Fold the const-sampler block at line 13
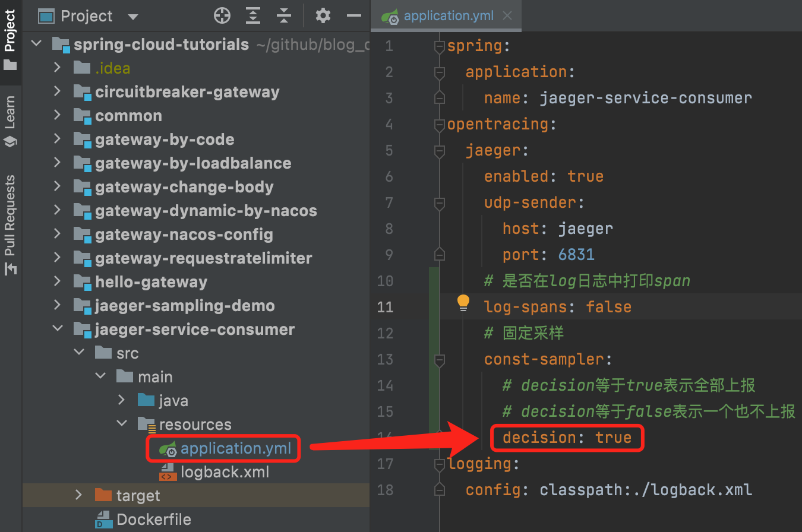This screenshot has height=532, width=802. (440, 360)
